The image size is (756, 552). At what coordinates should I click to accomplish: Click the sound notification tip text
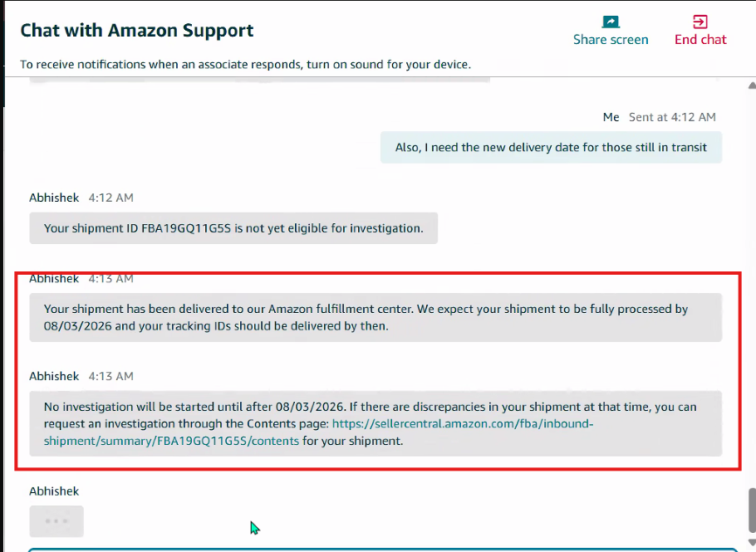245,65
